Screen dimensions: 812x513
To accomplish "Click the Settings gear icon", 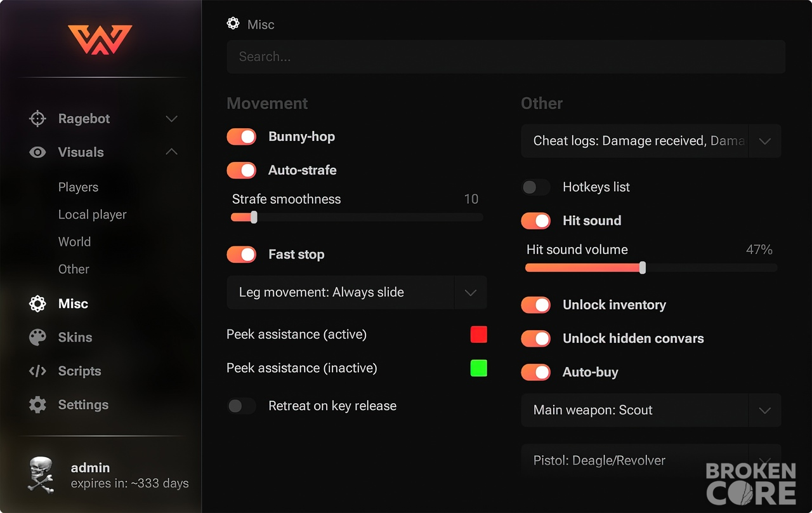I will pos(37,404).
